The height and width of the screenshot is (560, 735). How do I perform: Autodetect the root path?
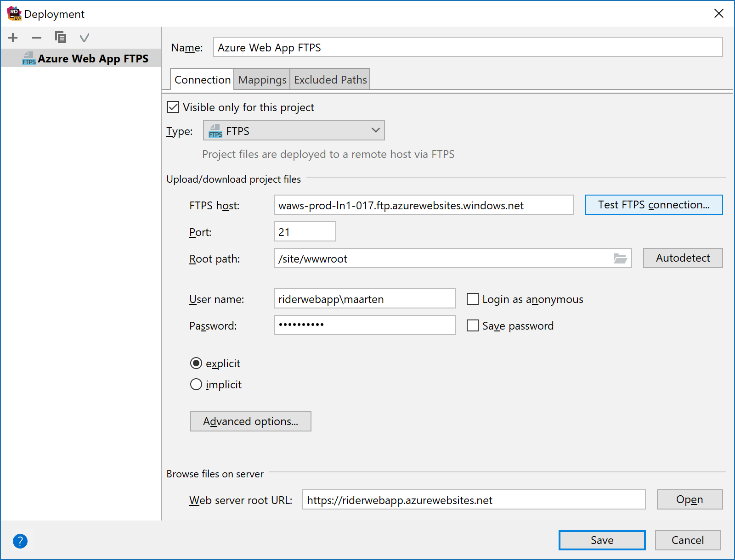tap(683, 258)
